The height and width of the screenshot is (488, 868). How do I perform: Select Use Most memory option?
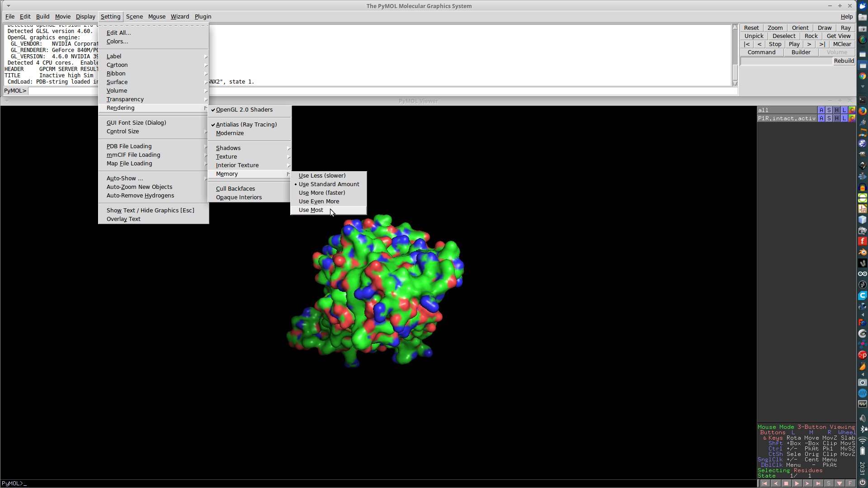tap(311, 210)
